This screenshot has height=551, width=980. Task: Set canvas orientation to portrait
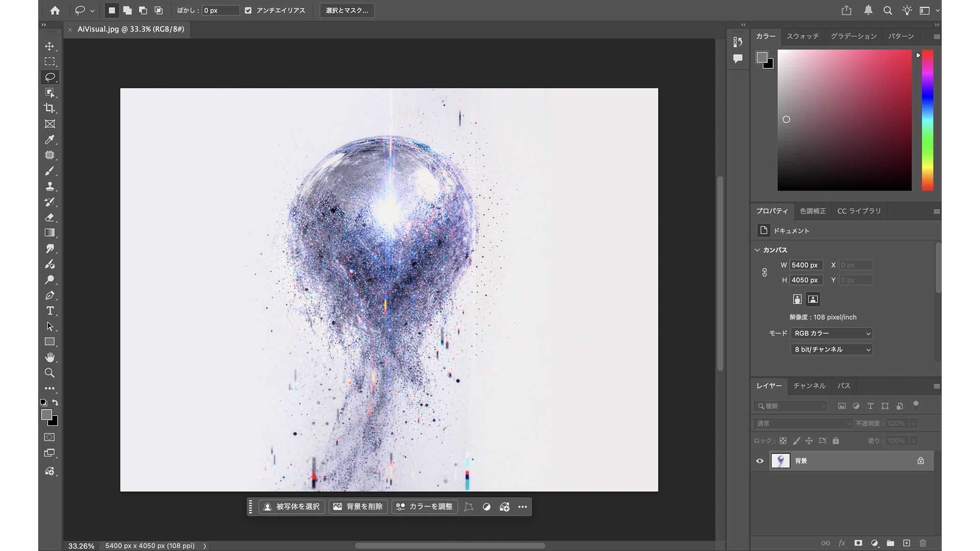797,299
